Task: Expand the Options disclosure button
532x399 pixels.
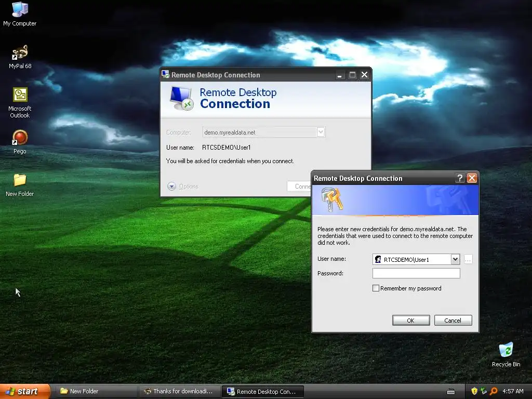Action: 171,187
